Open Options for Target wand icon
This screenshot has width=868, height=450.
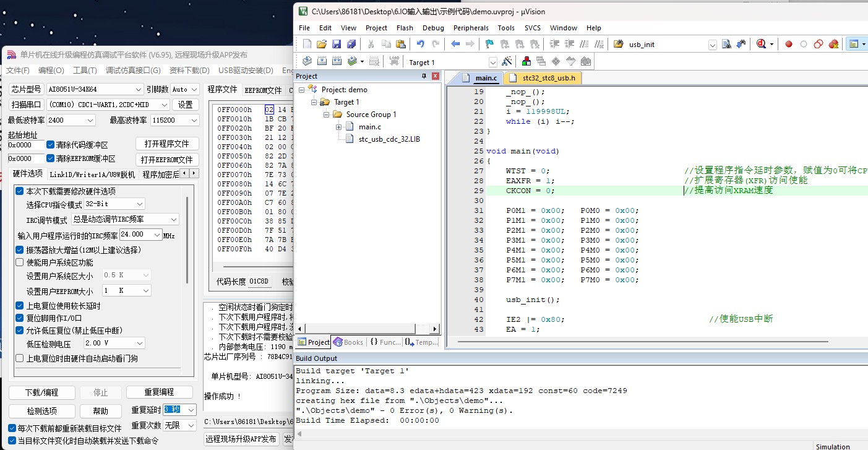click(507, 61)
